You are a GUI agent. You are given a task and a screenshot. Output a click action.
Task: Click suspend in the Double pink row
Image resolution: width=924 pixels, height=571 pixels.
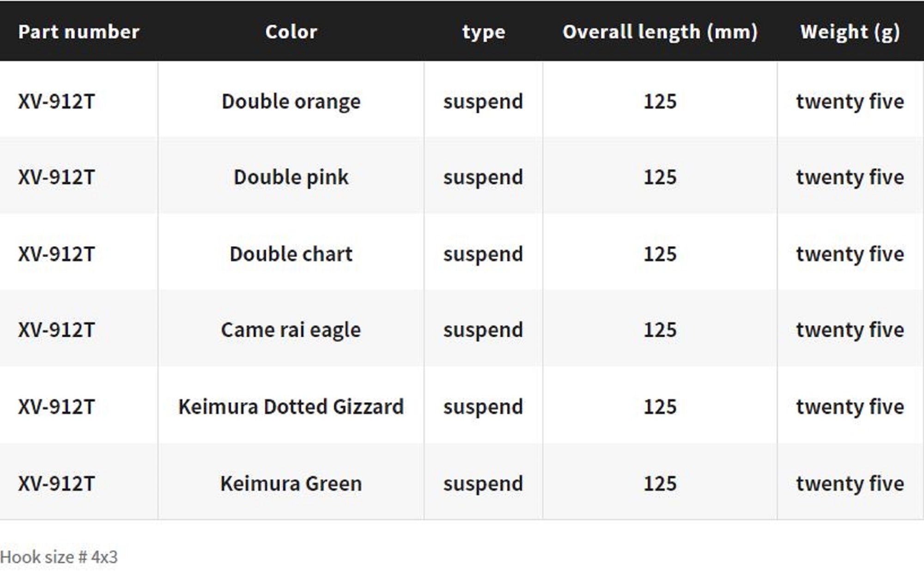click(483, 177)
